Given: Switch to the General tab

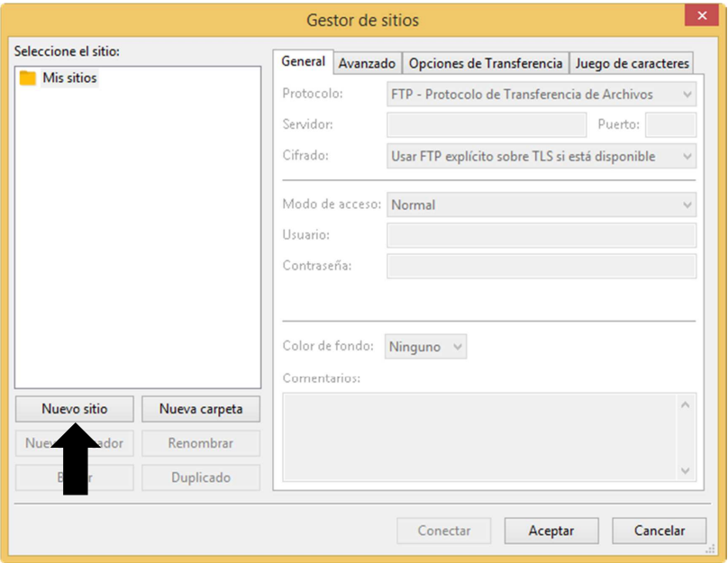Looking at the screenshot, I should (303, 62).
